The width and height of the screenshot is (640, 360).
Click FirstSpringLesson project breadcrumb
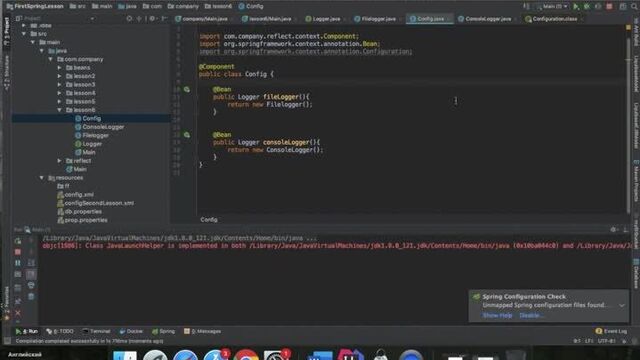(36, 7)
